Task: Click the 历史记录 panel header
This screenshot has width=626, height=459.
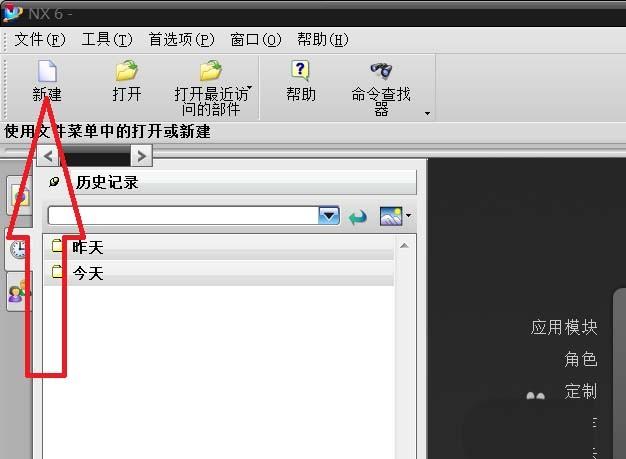Action: click(230, 182)
